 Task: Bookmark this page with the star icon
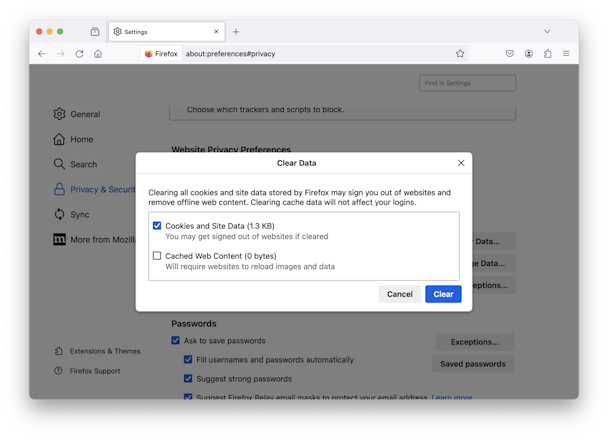coord(460,54)
